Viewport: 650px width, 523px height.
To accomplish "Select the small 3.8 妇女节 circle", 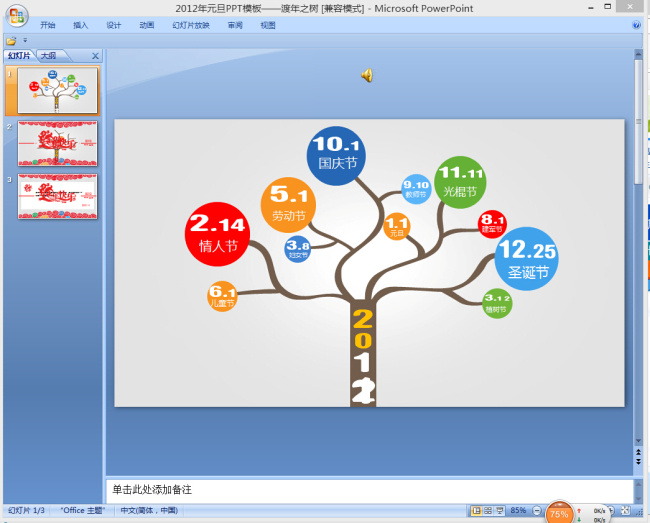I will point(298,249).
